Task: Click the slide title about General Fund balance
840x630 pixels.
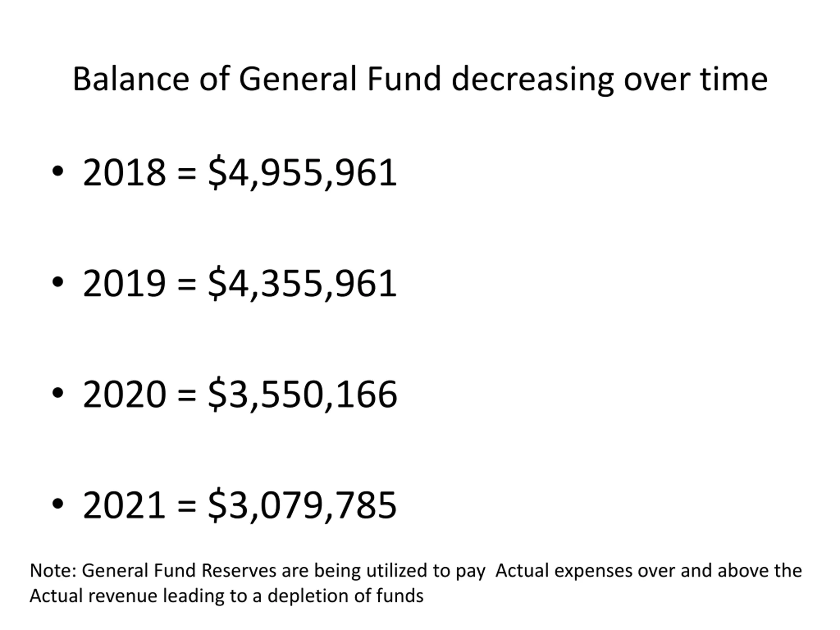Action: [x=420, y=79]
